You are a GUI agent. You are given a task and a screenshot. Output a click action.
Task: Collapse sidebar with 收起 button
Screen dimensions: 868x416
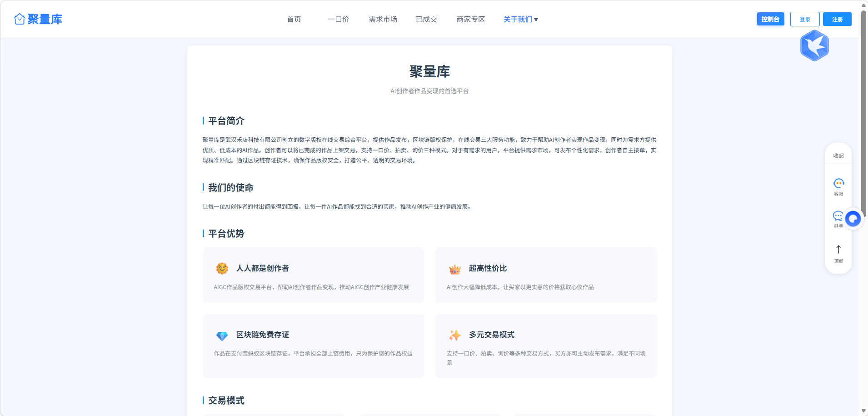coord(838,155)
